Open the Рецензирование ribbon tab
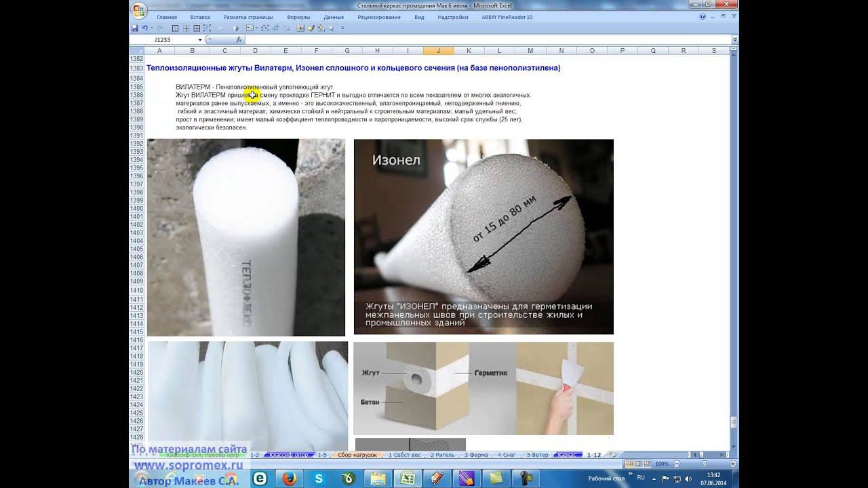The width and height of the screenshot is (868, 488). 379,17
